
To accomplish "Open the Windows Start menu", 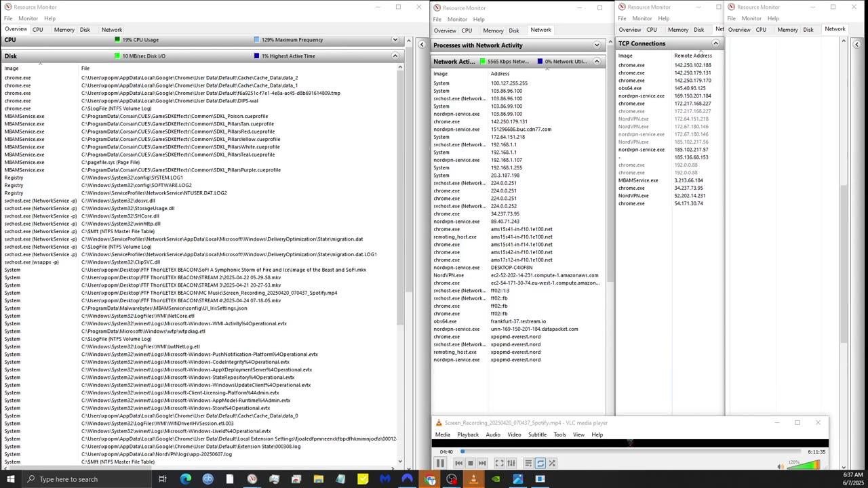I will pos(11,479).
